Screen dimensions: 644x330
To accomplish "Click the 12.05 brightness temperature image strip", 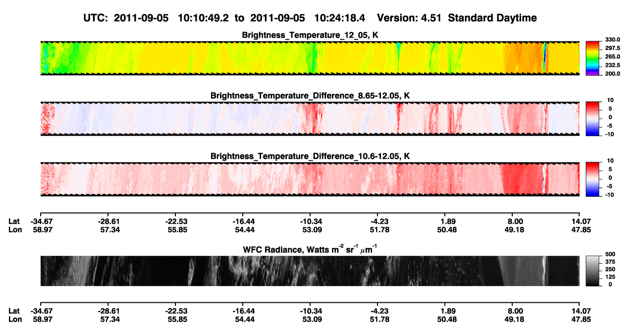I will pyautogui.click(x=310, y=58).
